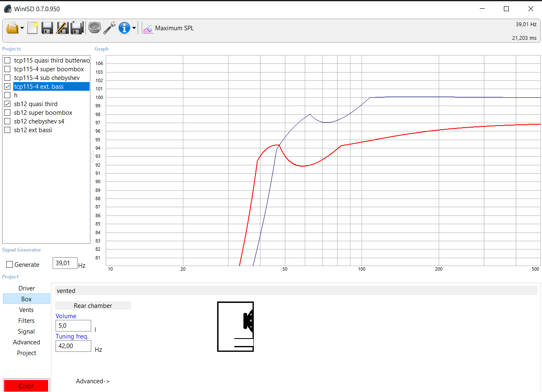Switch to the Driver tab
This screenshot has height=392, width=542.
click(27, 288)
